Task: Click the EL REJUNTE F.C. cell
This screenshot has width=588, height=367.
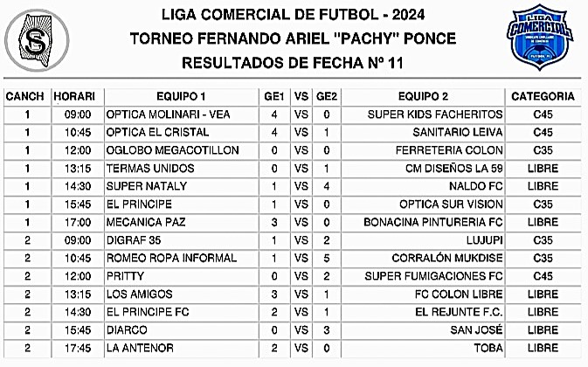Action: pos(423,312)
